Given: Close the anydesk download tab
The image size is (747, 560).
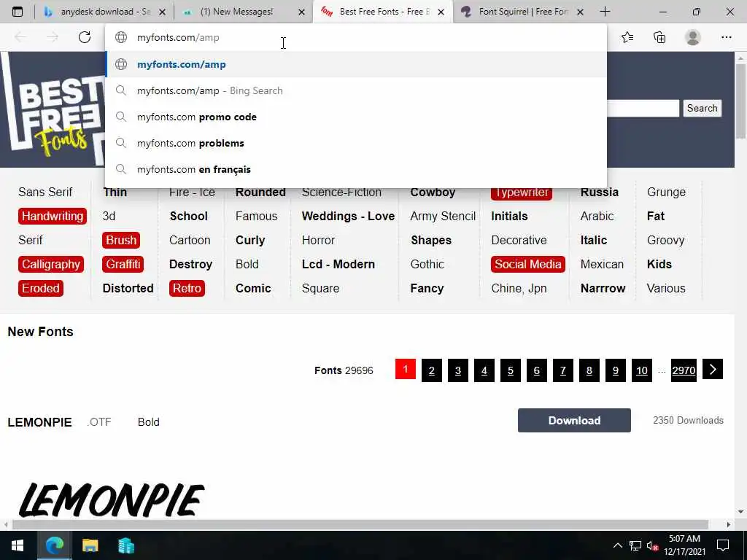Looking at the screenshot, I should click(162, 12).
